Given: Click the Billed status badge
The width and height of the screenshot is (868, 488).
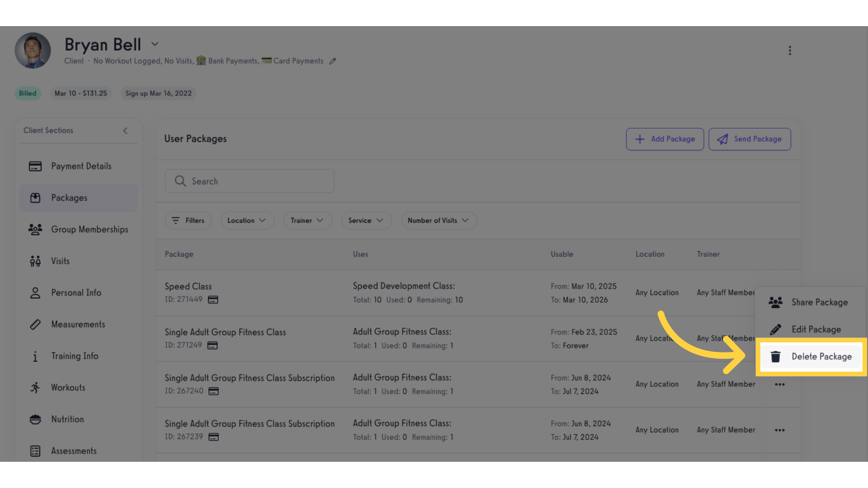Looking at the screenshot, I should pyautogui.click(x=28, y=94).
